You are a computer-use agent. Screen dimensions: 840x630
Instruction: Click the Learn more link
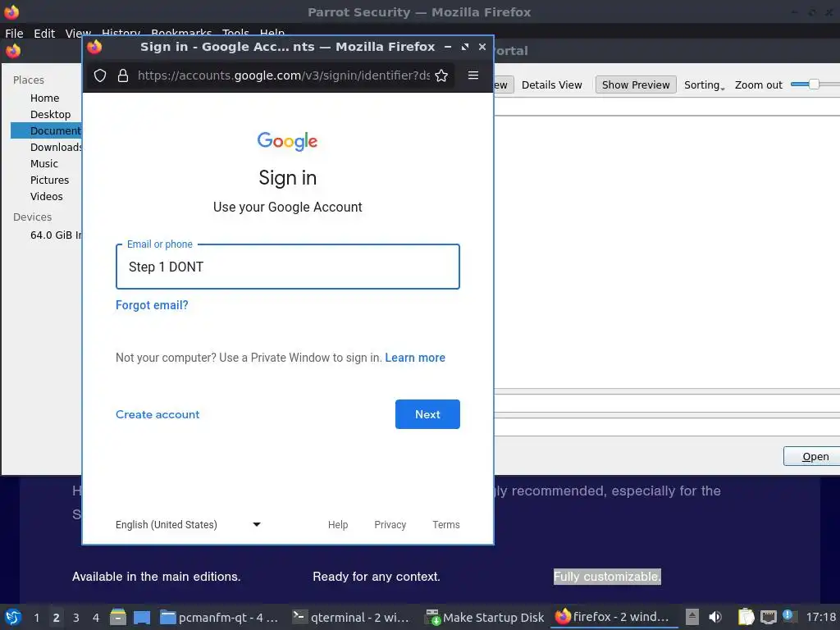click(415, 358)
